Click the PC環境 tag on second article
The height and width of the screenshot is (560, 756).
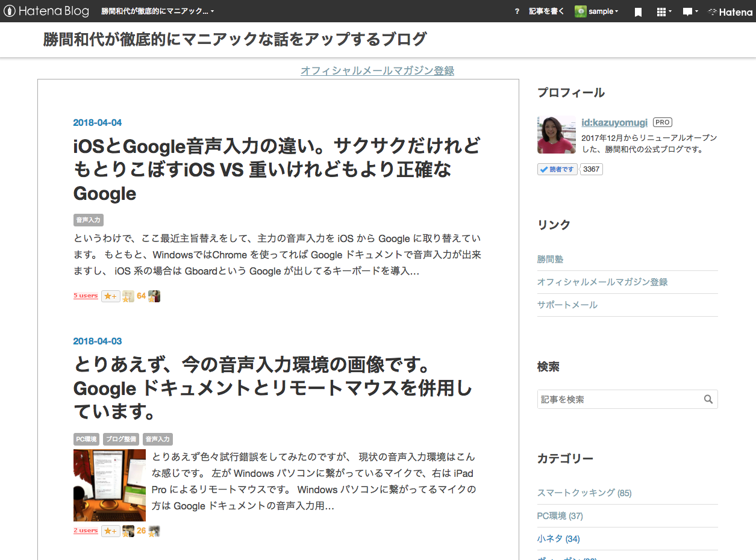pos(86,439)
